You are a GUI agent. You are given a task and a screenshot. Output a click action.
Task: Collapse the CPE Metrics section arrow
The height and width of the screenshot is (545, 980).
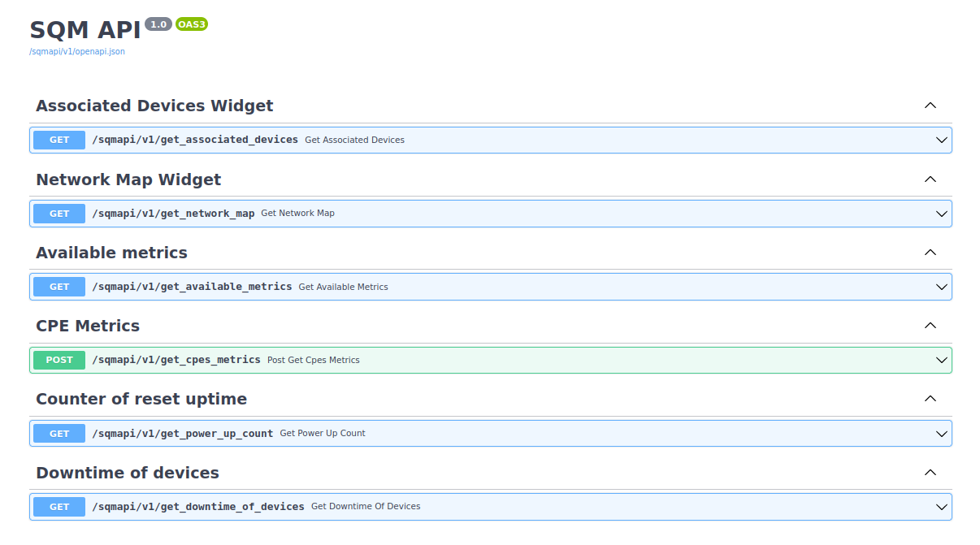pyautogui.click(x=930, y=326)
